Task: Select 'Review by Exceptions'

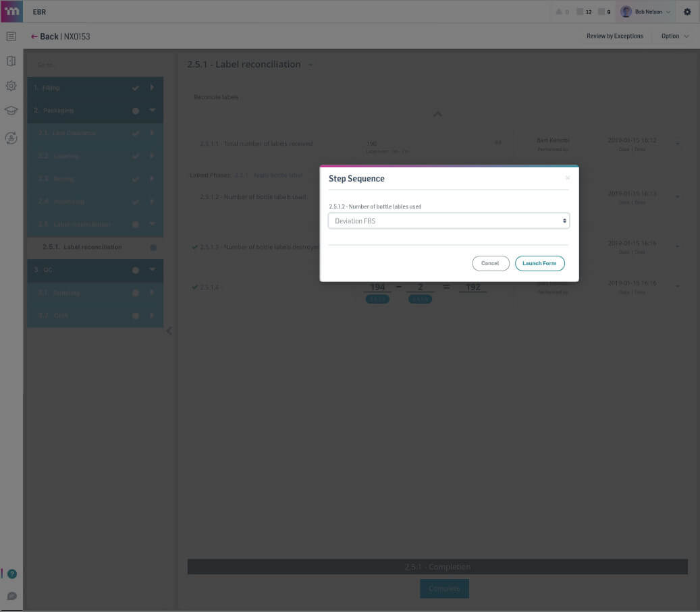Action: [614, 36]
